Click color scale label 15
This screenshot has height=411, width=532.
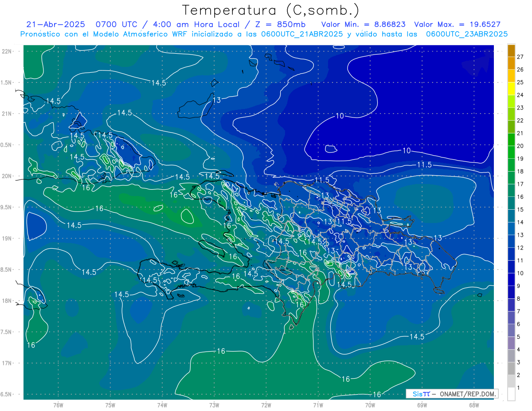point(520,210)
